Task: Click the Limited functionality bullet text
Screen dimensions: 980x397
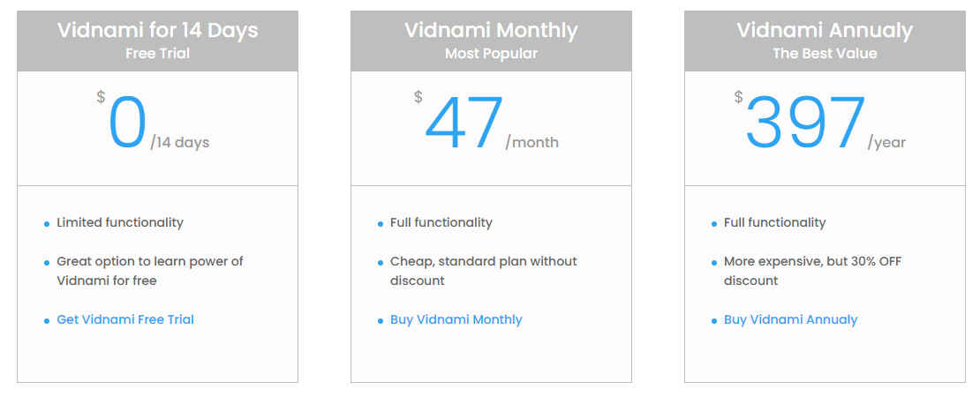Action: 120,222
